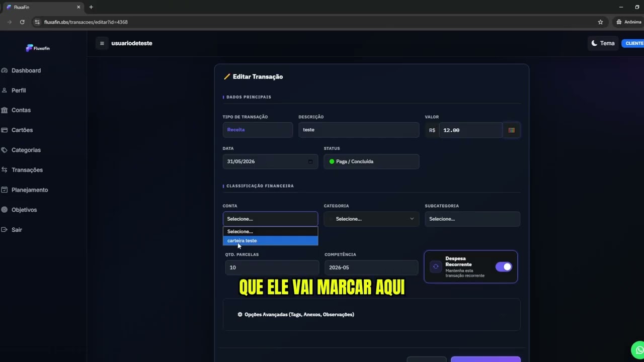Choose 'carteira teste' option in Conta list
644x362 pixels.
coord(270,241)
